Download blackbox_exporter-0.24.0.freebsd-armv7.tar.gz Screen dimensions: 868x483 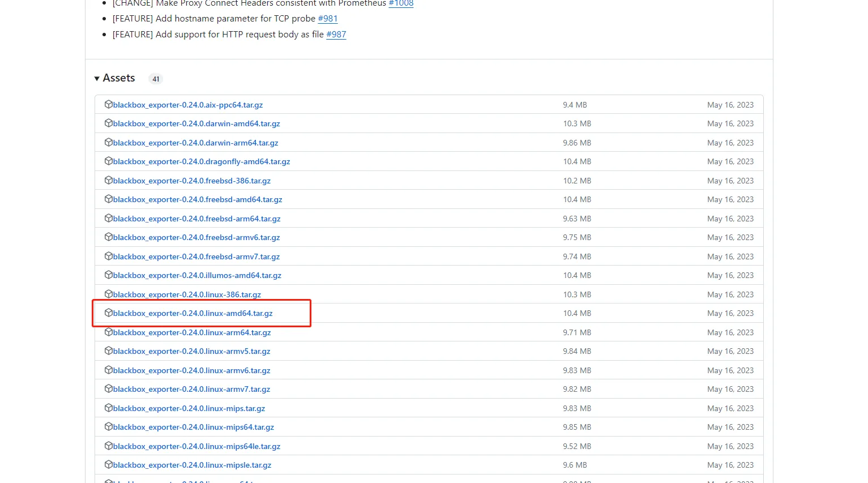point(196,257)
